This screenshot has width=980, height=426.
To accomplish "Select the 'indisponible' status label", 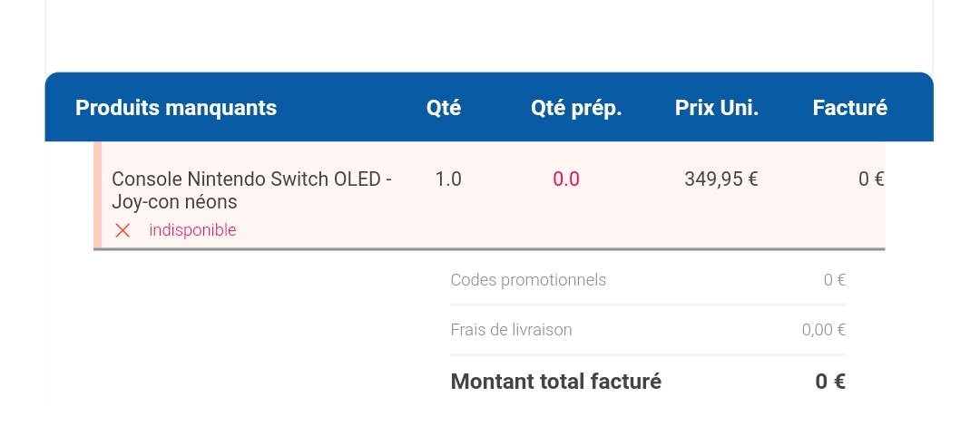I will tap(192, 230).
